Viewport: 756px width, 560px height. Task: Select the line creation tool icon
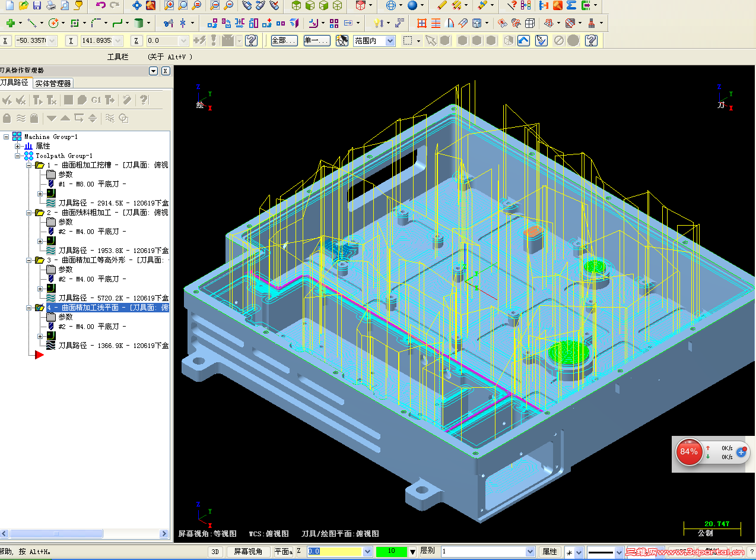31,23
